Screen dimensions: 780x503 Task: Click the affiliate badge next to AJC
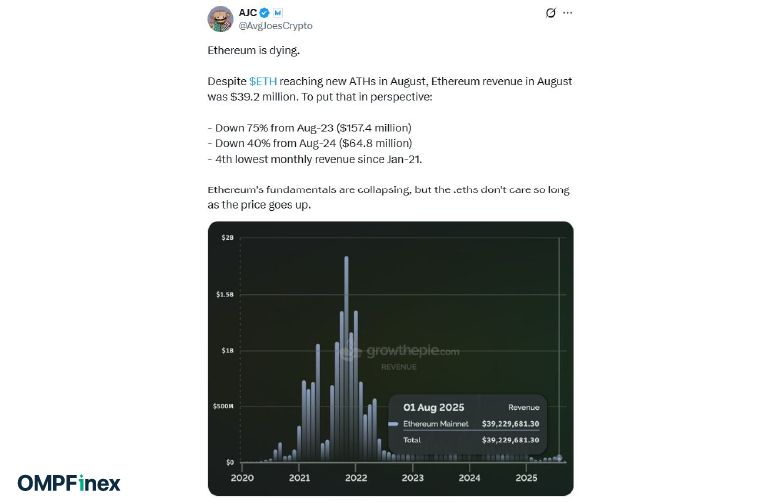(x=278, y=13)
